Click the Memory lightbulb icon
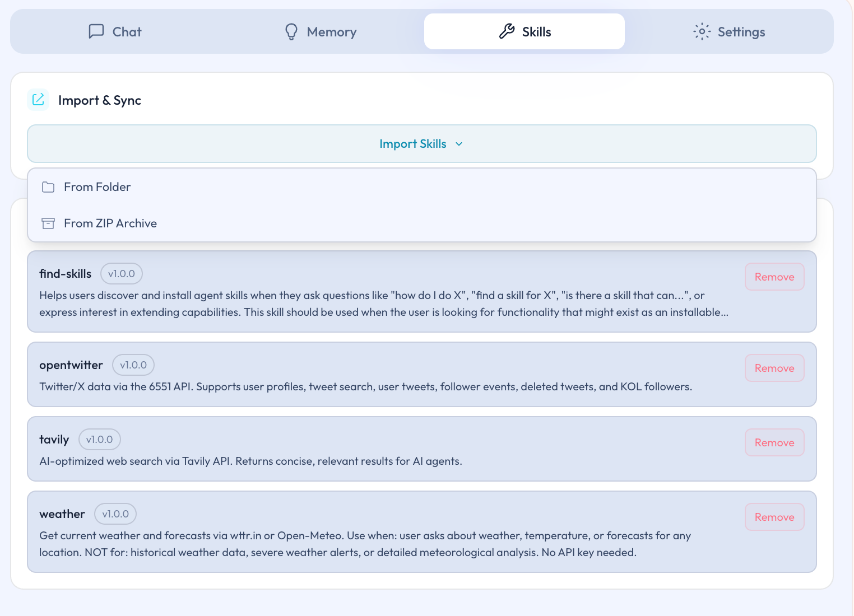Viewport: 854px width, 616px height. pyautogui.click(x=291, y=31)
